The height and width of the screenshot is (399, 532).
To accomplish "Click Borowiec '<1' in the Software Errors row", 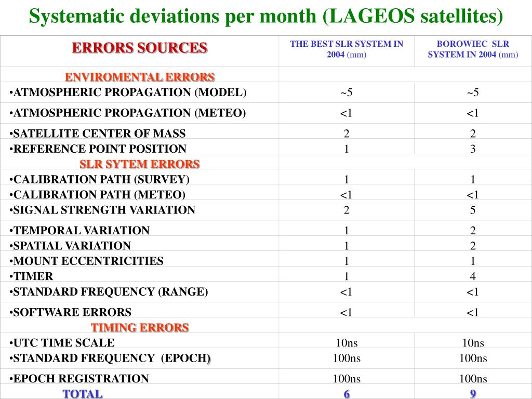I will click(473, 312).
